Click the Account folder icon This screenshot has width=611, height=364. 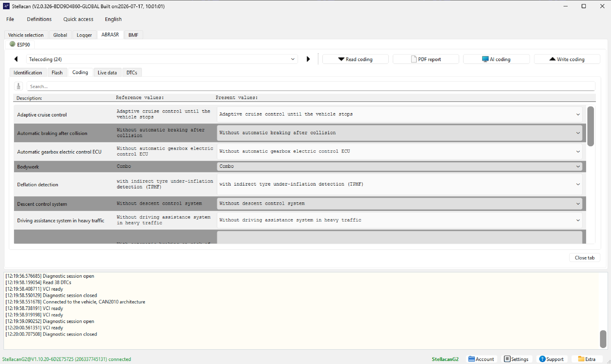[x=471, y=359]
